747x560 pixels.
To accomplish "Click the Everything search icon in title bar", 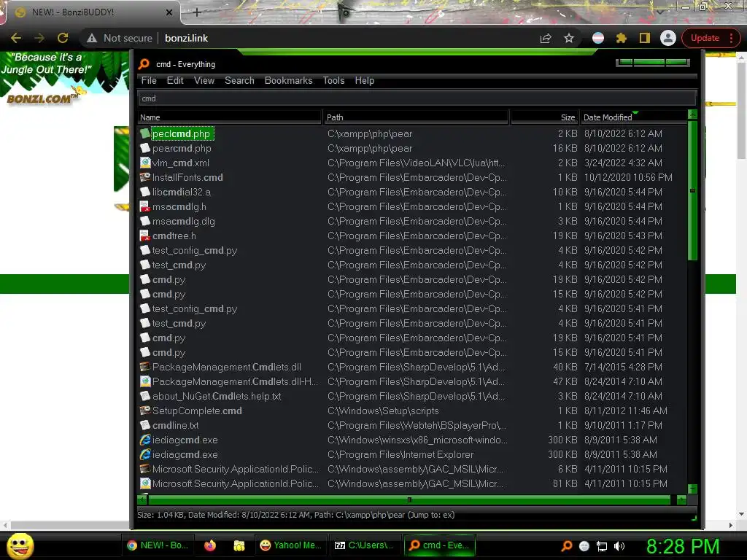I will [x=144, y=64].
